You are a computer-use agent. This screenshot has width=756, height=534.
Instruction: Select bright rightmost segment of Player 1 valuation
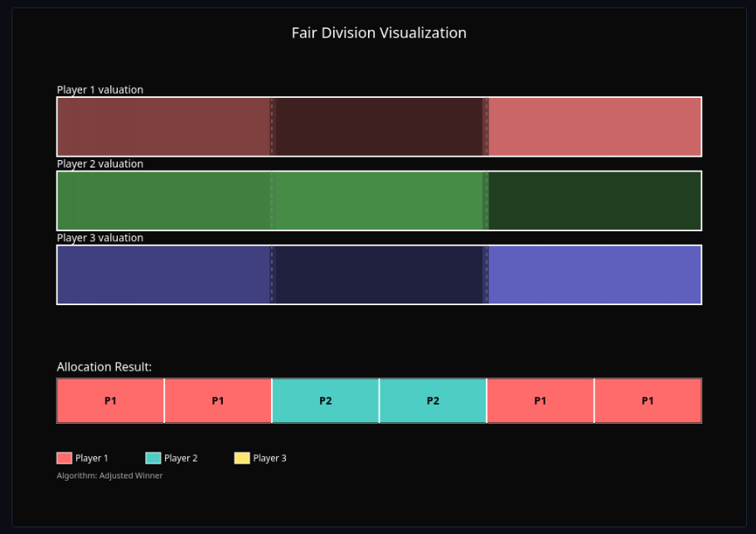point(594,127)
